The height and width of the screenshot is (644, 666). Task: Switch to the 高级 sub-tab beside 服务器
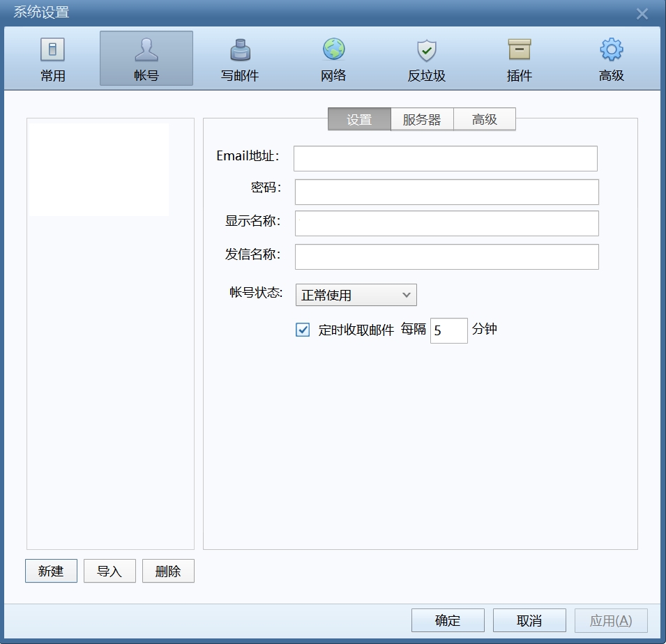pyautogui.click(x=485, y=119)
